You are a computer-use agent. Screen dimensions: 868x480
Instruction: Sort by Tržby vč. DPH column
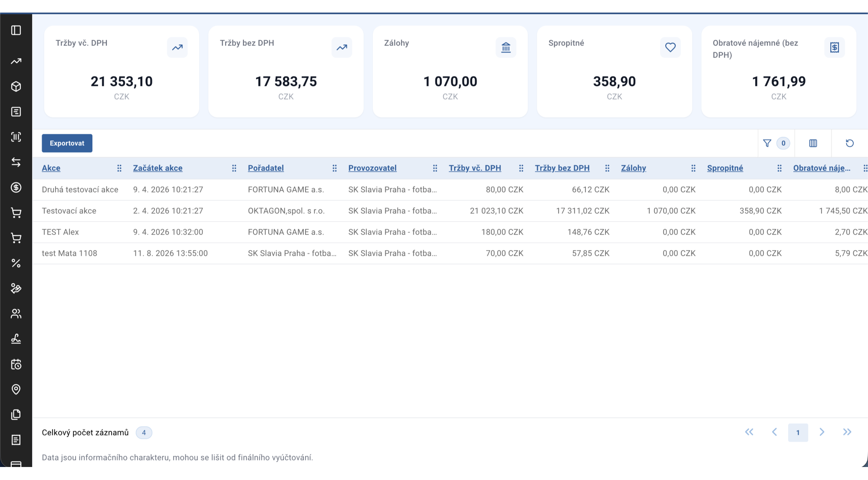click(475, 168)
